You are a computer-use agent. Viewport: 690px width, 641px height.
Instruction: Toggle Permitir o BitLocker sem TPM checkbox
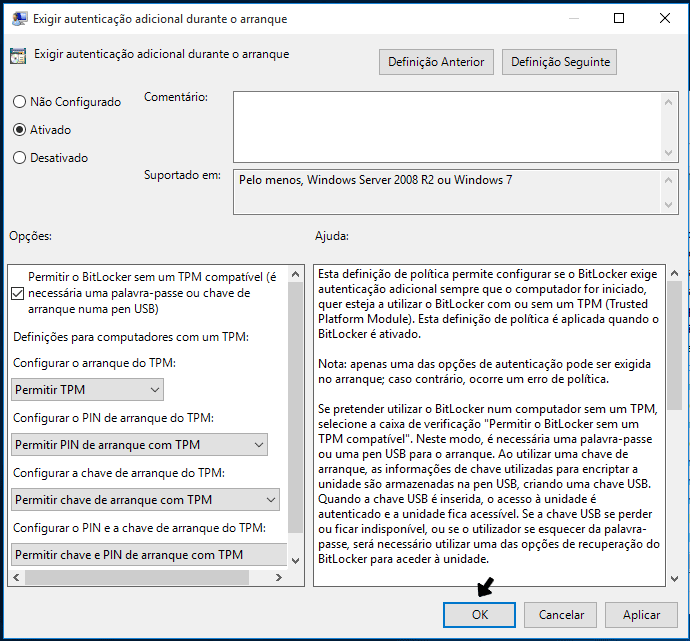18,293
